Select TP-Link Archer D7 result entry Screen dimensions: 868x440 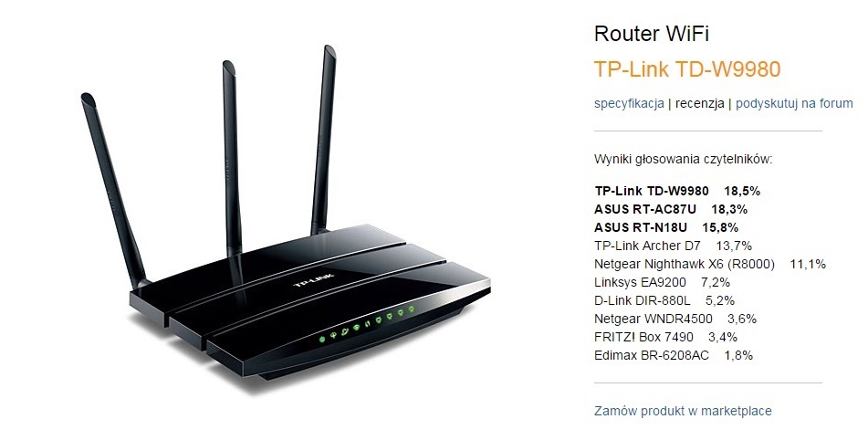[x=674, y=246]
